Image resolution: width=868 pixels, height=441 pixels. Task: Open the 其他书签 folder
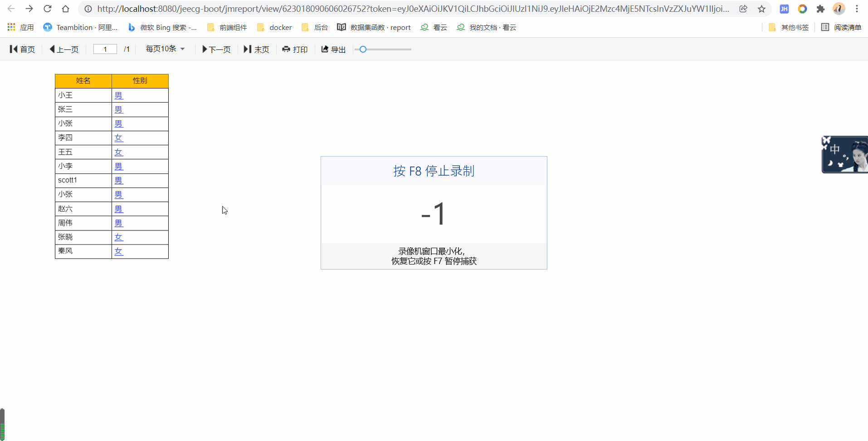789,27
